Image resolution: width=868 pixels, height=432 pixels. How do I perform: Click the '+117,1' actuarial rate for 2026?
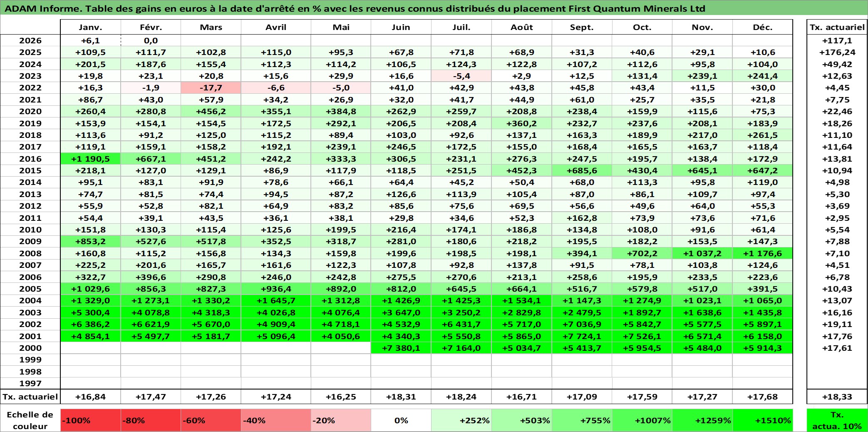837,40
